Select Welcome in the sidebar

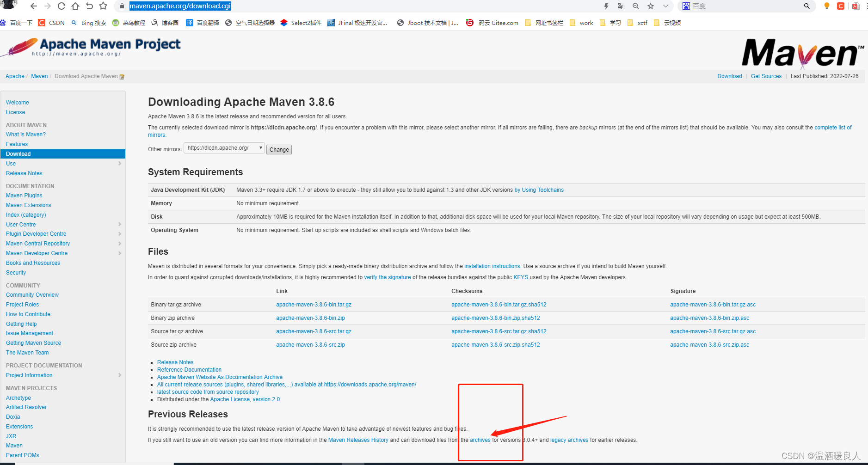click(17, 103)
